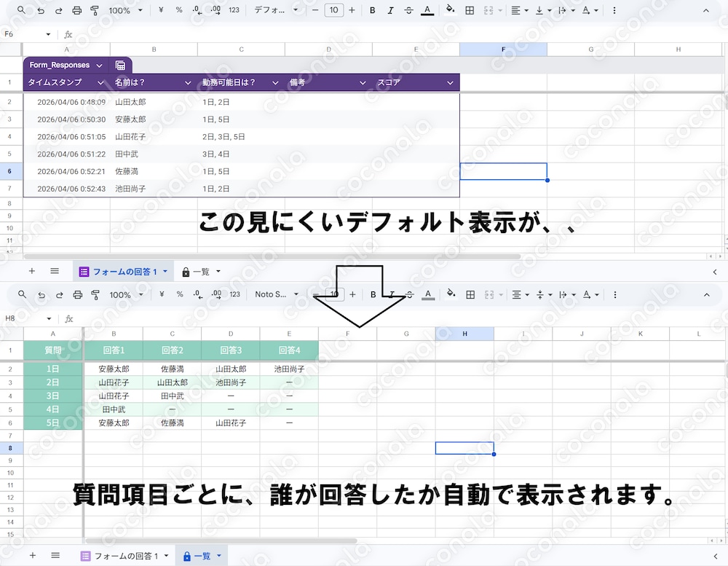Click the font size 10 field in the top toolbar
The width and height of the screenshot is (728, 566).
pyautogui.click(x=334, y=10)
